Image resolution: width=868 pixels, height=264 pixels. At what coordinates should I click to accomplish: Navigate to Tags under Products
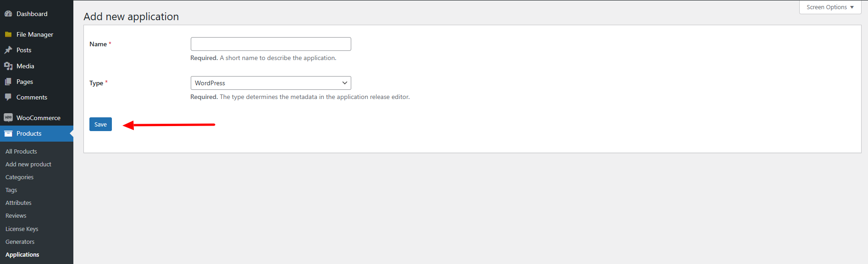11,190
